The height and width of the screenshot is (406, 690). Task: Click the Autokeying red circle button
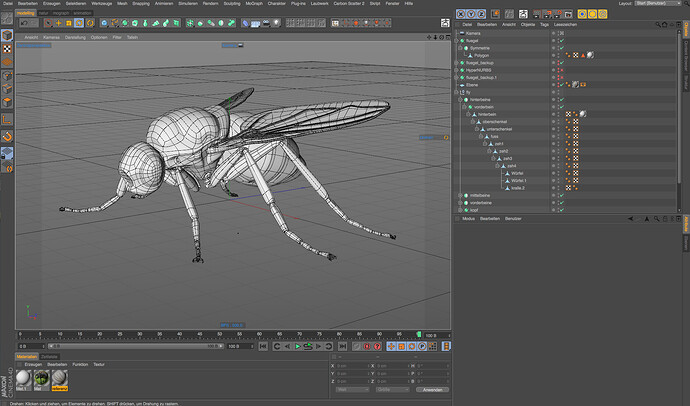tap(367, 347)
